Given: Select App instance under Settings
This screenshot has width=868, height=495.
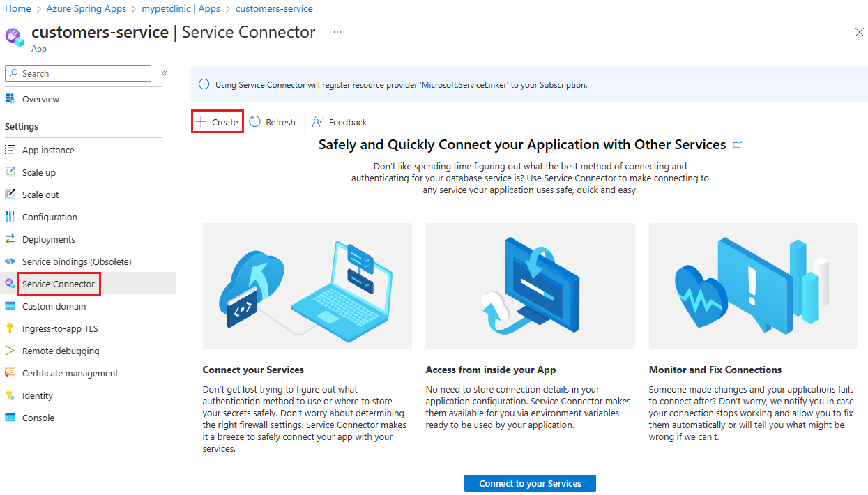Looking at the screenshot, I should click(x=49, y=150).
